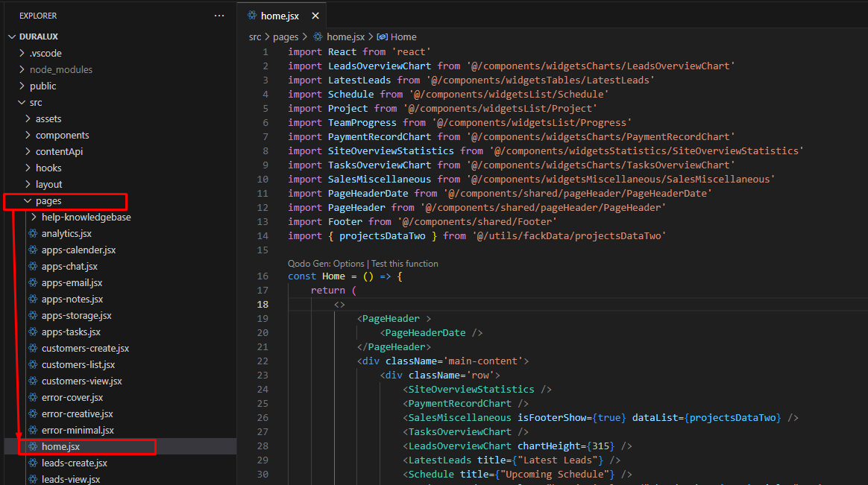The width and height of the screenshot is (868, 485).
Task: Open the 'apps-calender.jsx' file name
Action: [78, 250]
